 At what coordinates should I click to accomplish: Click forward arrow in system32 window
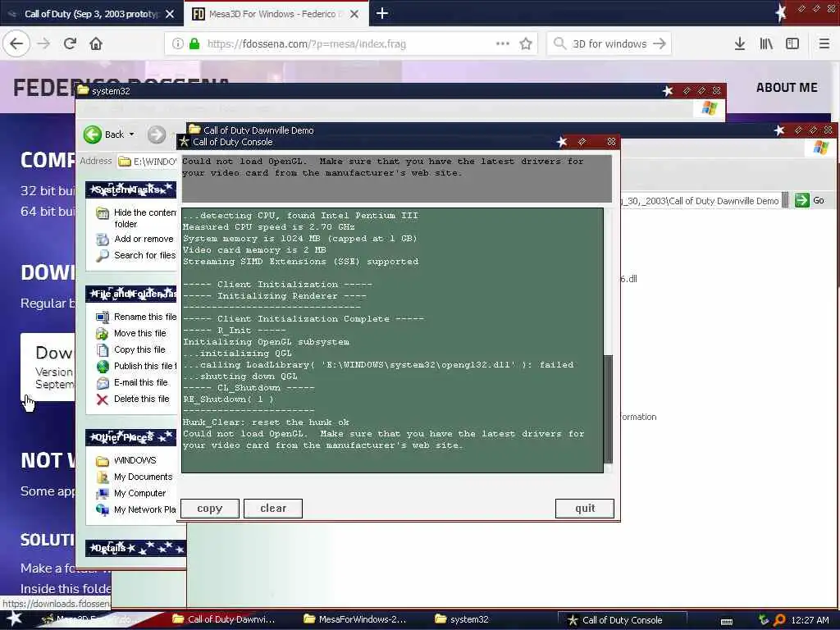157,135
